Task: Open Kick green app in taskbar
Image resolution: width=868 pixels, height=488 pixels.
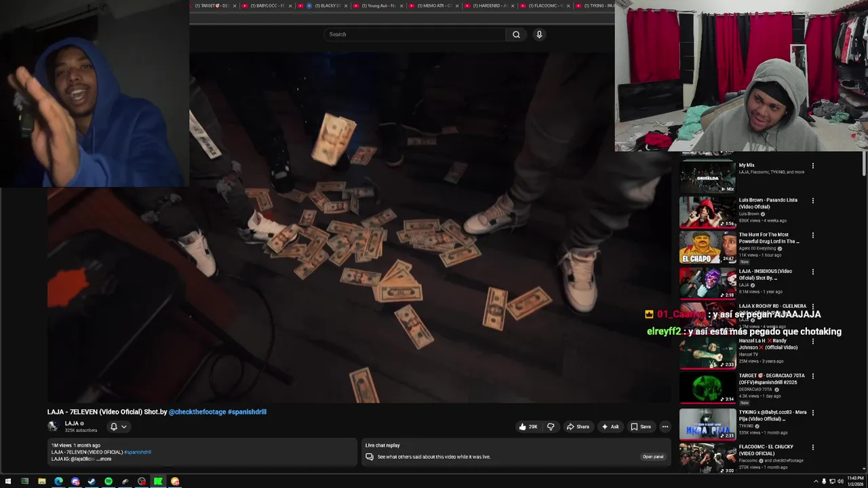Action: coord(158,481)
